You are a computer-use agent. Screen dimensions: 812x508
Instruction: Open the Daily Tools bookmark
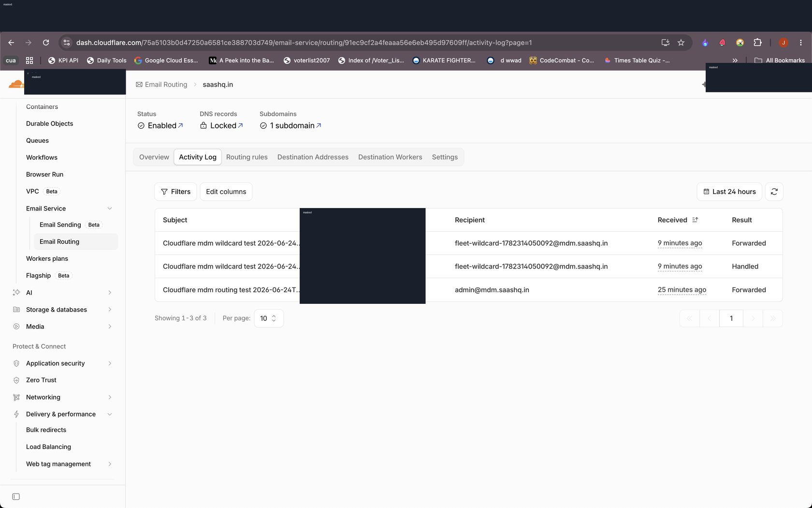click(x=107, y=60)
